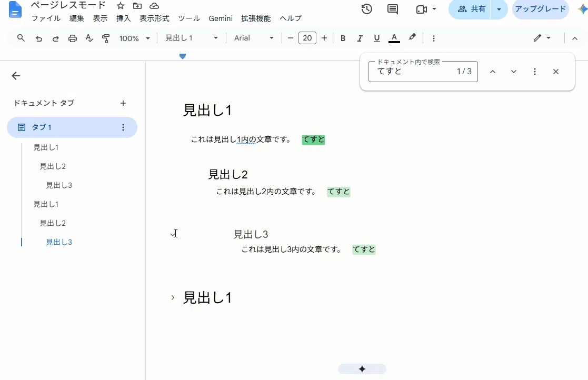The image size is (588, 380).
Task: Open Gemini sparkle icon at top right
Action: tap(583, 9)
